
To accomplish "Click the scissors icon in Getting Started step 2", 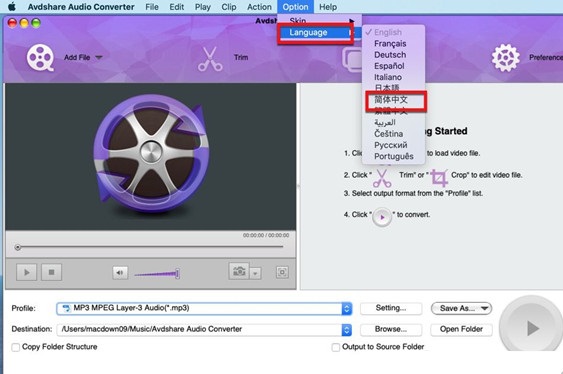I will (382, 178).
